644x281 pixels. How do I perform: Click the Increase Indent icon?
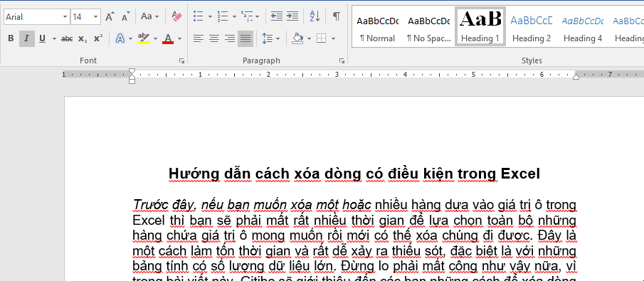click(x=292, y=17)
